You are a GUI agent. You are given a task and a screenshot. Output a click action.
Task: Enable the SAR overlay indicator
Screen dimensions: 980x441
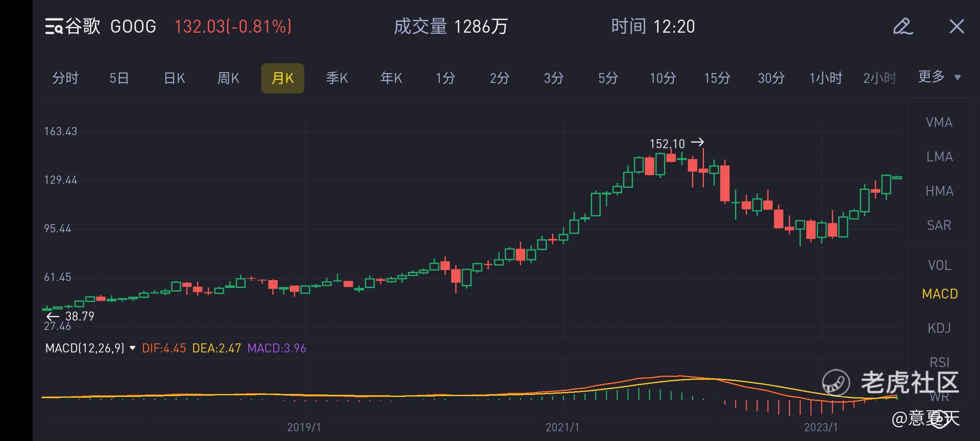pos(939,225)
